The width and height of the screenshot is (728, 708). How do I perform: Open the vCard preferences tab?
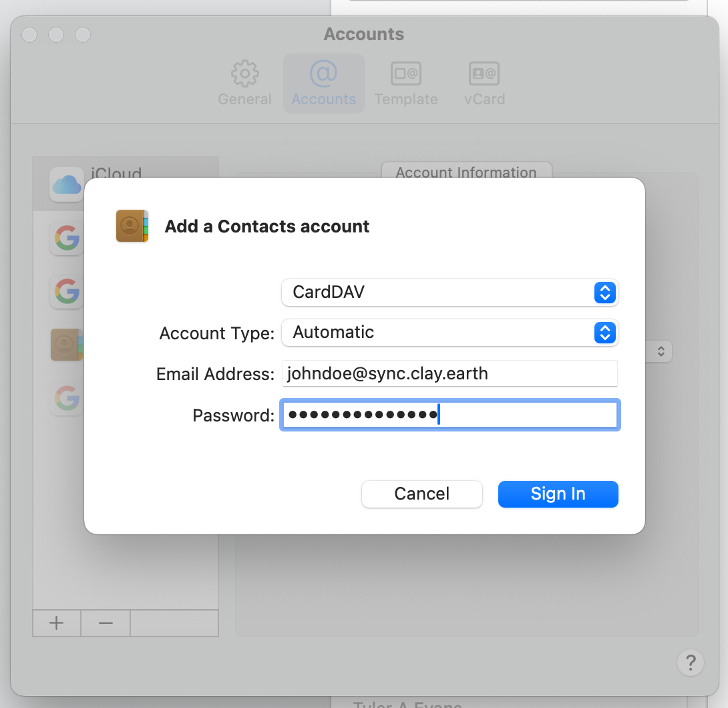484,84
